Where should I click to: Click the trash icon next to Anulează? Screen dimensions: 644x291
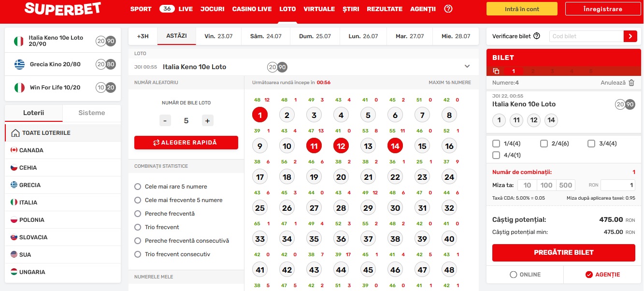click(631, 83)
